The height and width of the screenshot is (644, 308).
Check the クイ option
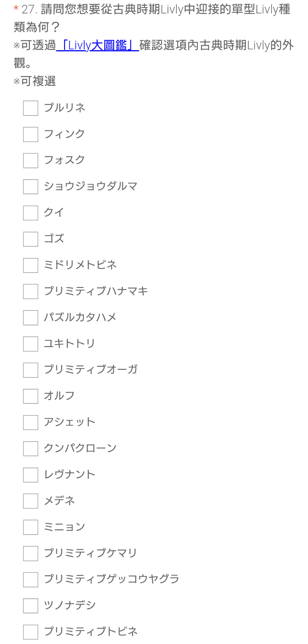pyautogui.click(x=31, y=213)
